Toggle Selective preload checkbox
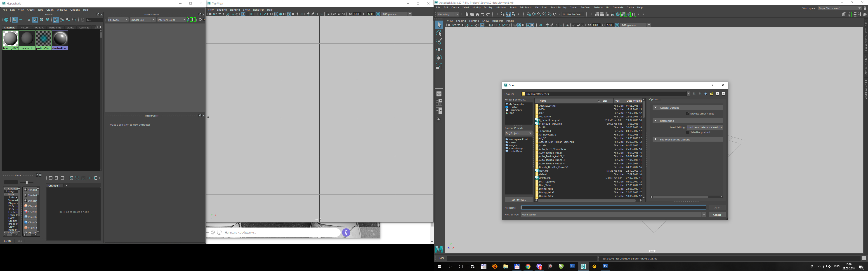This screenshot has width=868, height=271. coord(688,132)
